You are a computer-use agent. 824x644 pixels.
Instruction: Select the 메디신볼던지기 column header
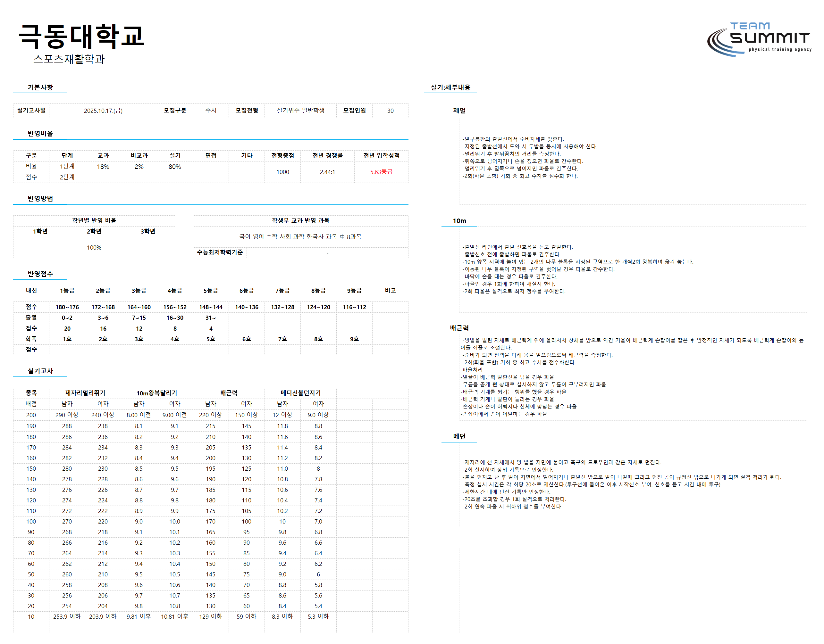pos(301,393)
